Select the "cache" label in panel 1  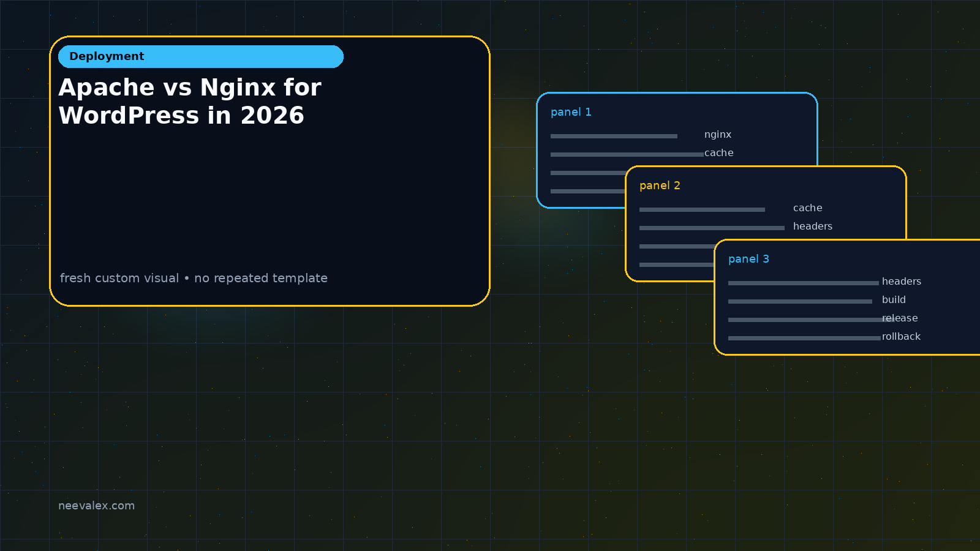click(x=718, y=153)
